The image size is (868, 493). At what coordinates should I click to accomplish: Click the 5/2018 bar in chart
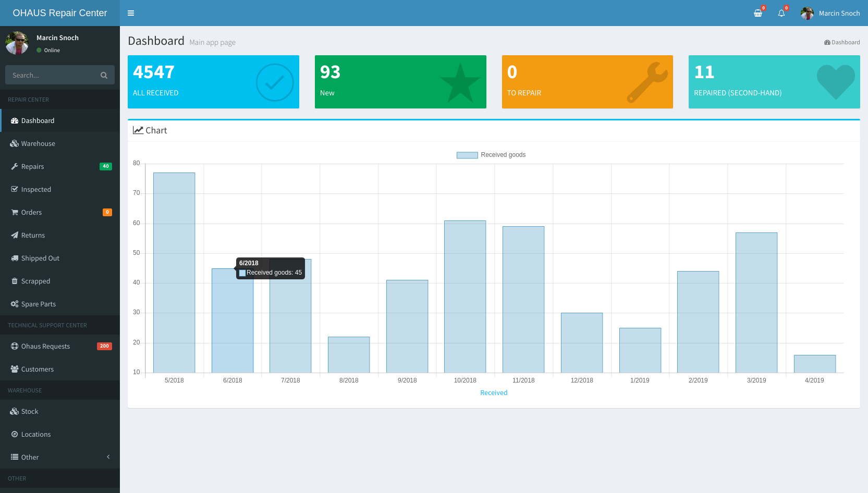tap(174, 272)
